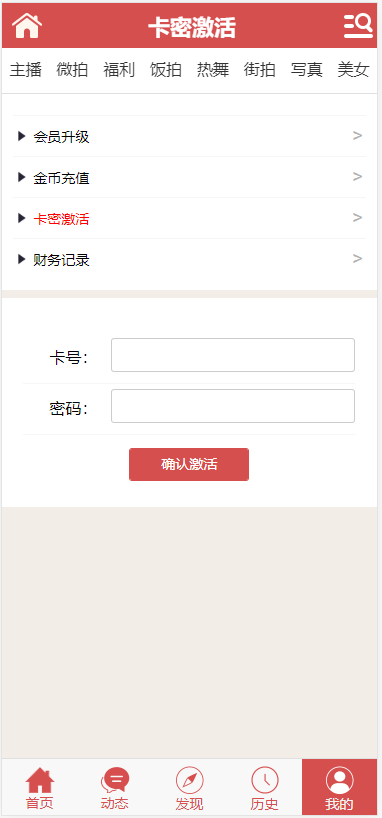Tap the home icon in the header
382x818 pixels.
pos(27,26)
